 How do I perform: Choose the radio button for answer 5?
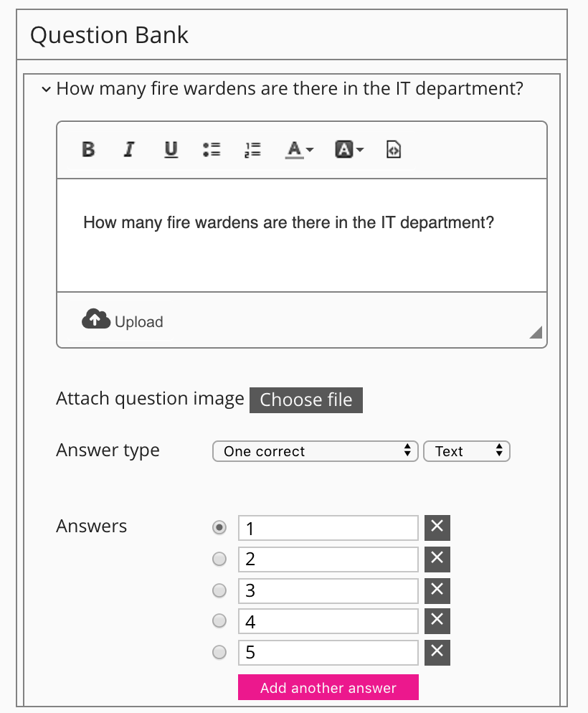[x=220, y=652]
